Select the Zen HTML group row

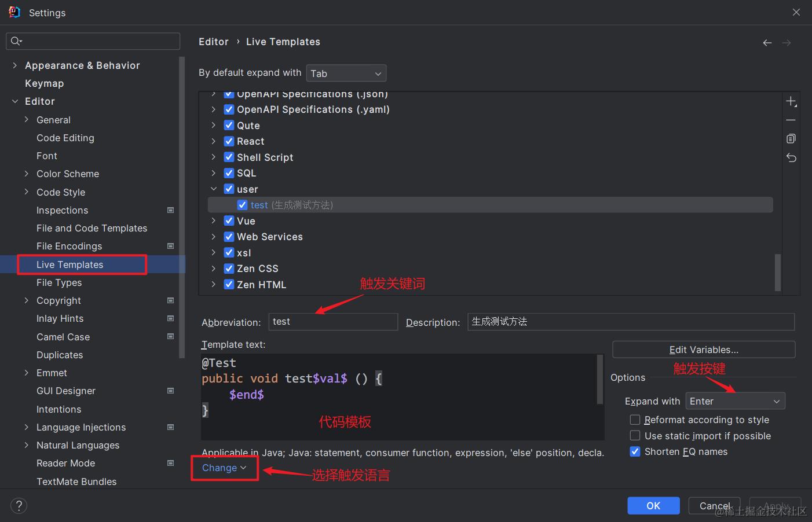(x=490, y=285)
